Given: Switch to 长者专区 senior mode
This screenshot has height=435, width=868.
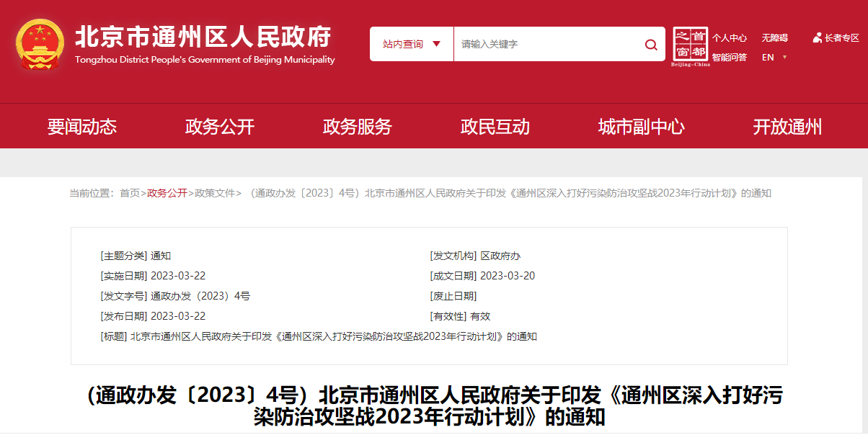Looking at the screenshot, I should click(x=841, y=38).
